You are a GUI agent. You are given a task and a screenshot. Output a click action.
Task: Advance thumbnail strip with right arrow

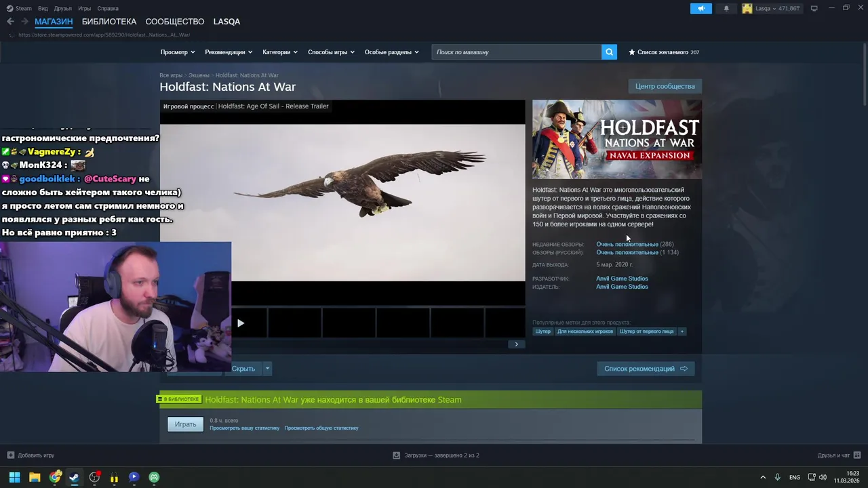click(516, 344)
